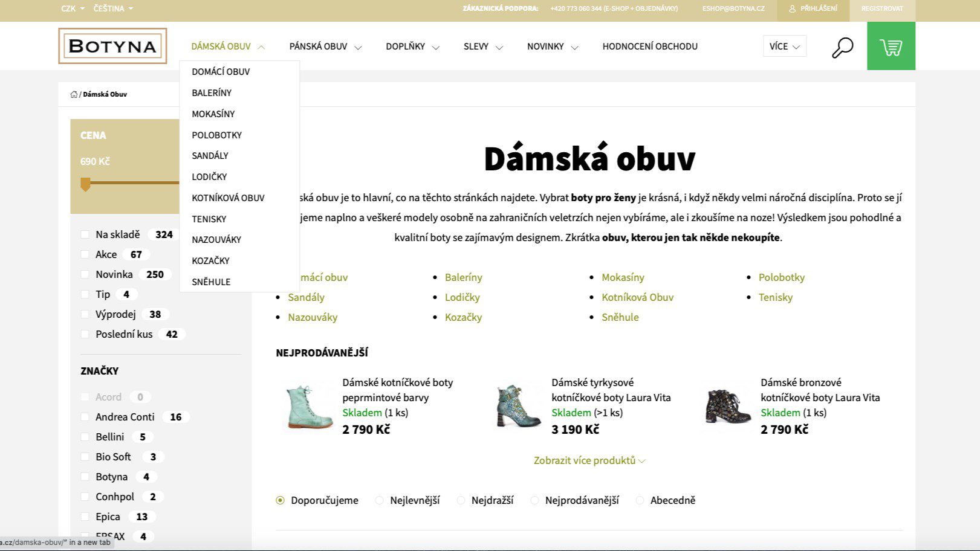
Task: Click the home breadcrumb icon
Action: [74, 94]
